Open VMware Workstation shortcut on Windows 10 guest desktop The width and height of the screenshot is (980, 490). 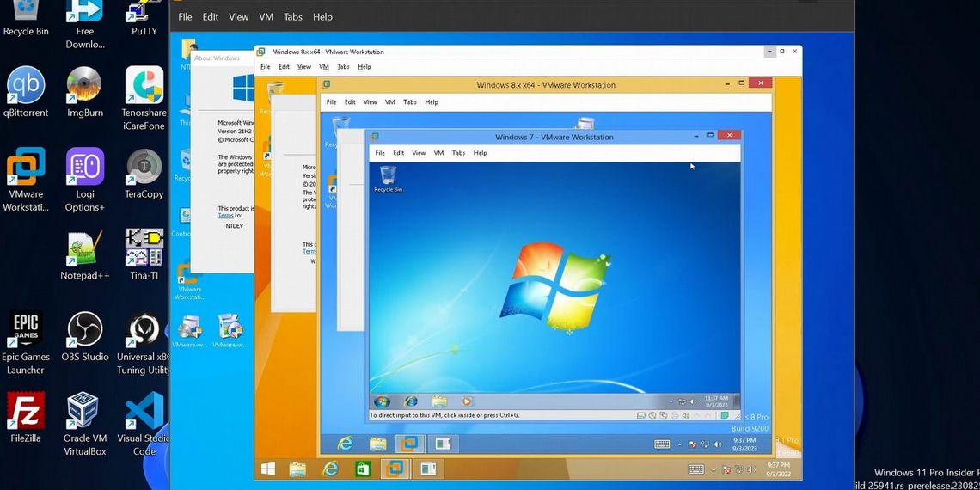(x=189, y=282)
